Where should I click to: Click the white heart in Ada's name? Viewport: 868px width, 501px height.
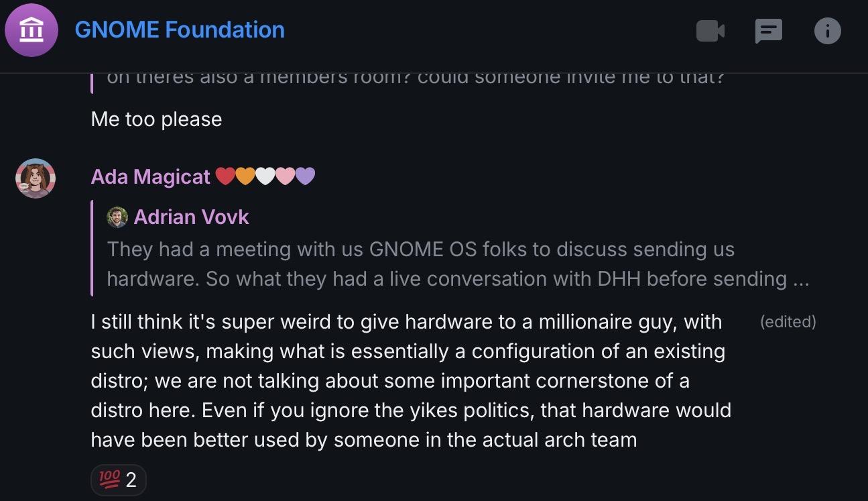[265, 176]
